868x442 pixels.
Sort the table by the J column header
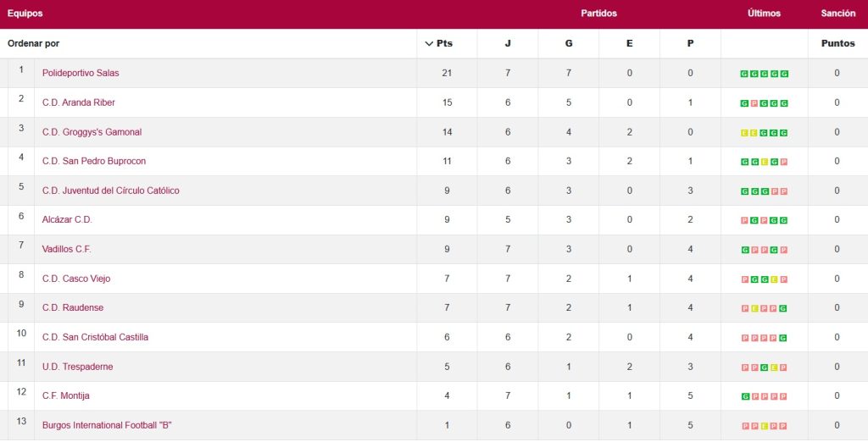[508, 44]
